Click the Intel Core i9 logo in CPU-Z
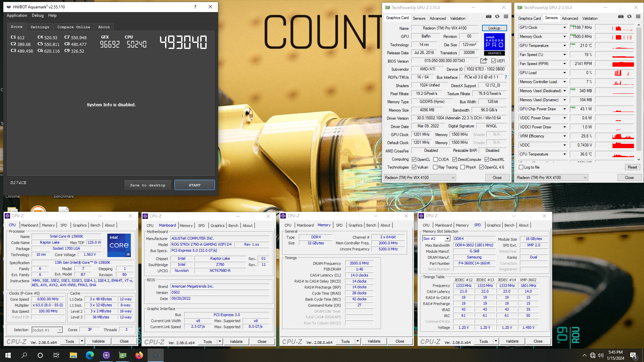The image size is (644, 362). click(x=119, y=245)
